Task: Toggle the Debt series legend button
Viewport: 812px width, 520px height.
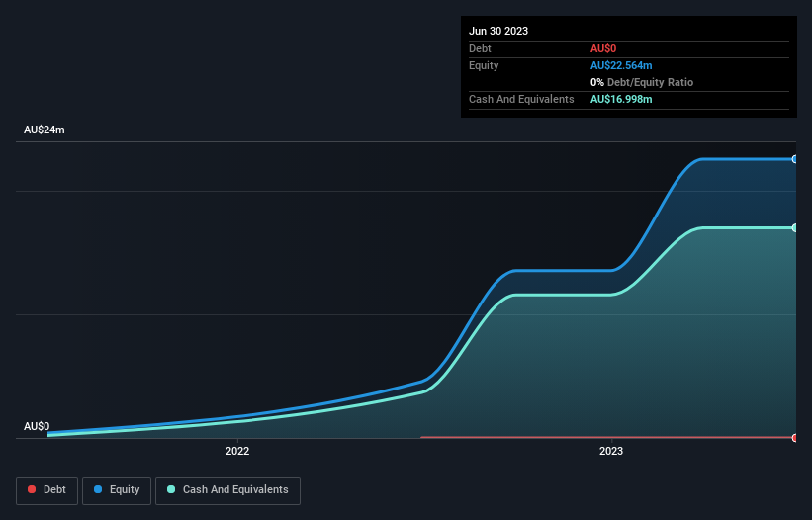Action: [47, 490]
